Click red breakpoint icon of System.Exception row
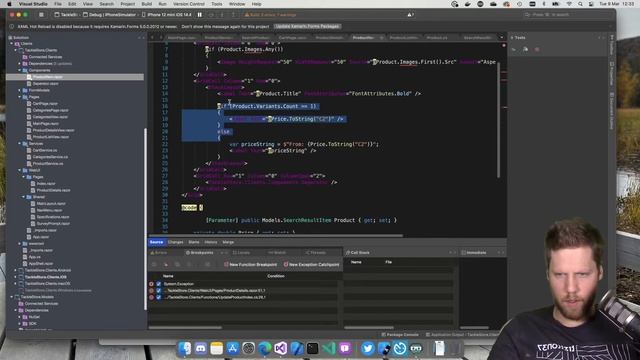The image size is (640, 360). pyautogui.click(x=151, y=284)
